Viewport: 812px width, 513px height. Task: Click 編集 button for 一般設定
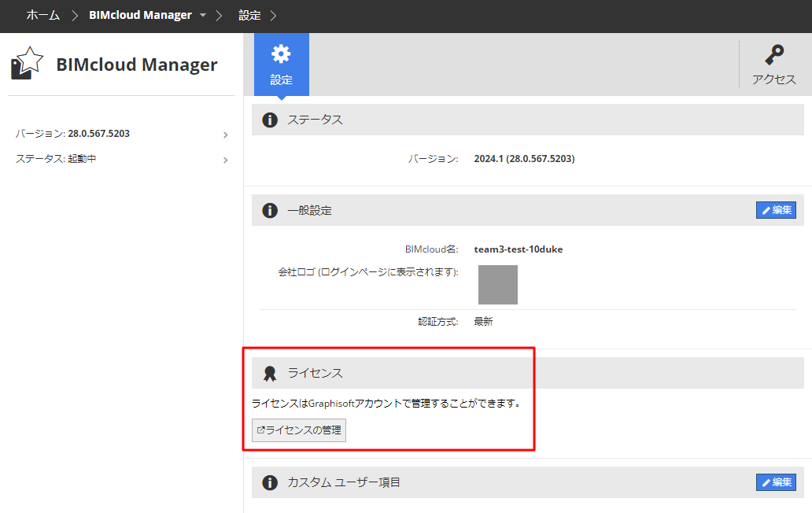[776, 210]
